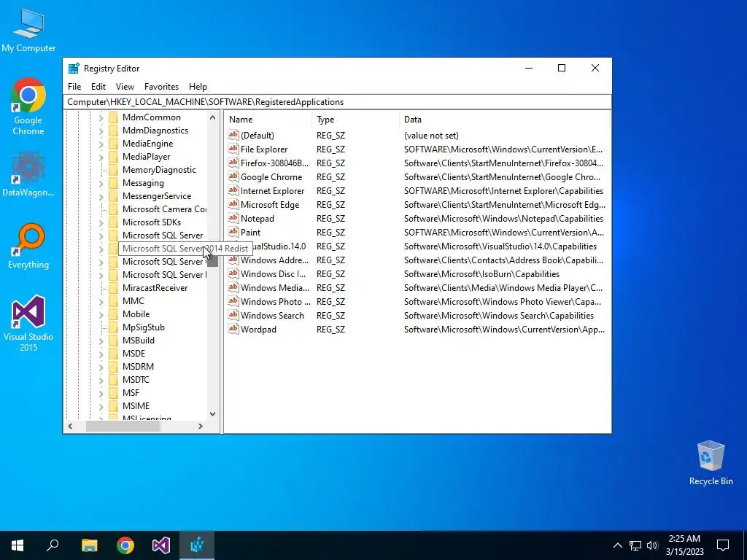Image resolution: width=747 pixels, height=560 pixels.
Task: Open the volume tray icon
Action: coord(652,545)
